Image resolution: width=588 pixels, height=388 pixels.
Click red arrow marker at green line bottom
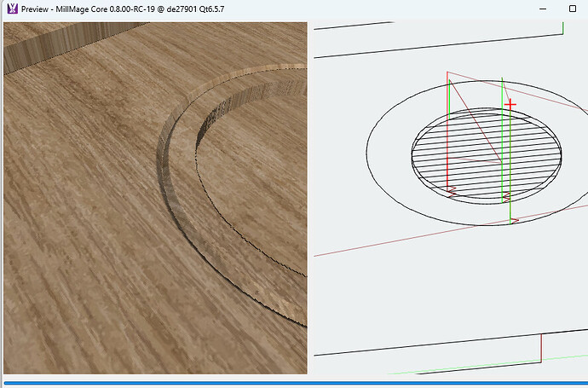[x=514, y=221]
